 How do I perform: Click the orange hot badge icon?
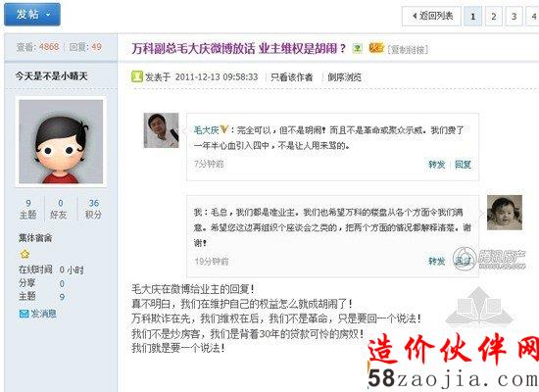click(376, 48)
